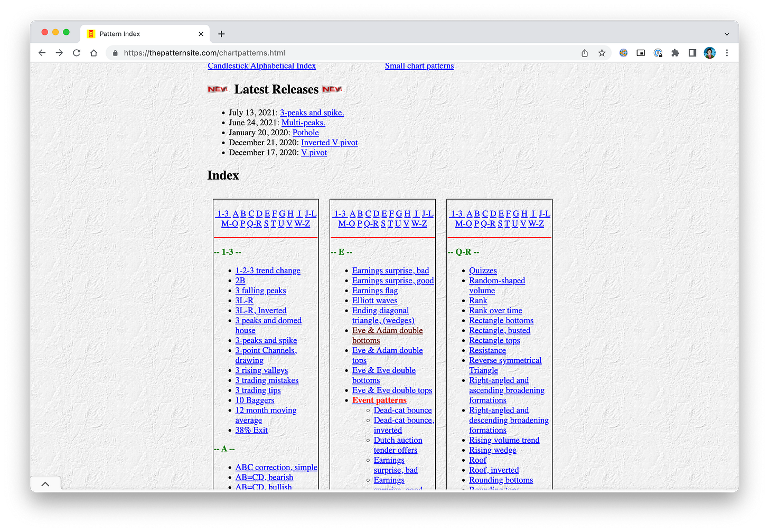Open Rectangle bottoms link
Screen dimensions: 769x532
pyautogui.click(x=501, y=321)
